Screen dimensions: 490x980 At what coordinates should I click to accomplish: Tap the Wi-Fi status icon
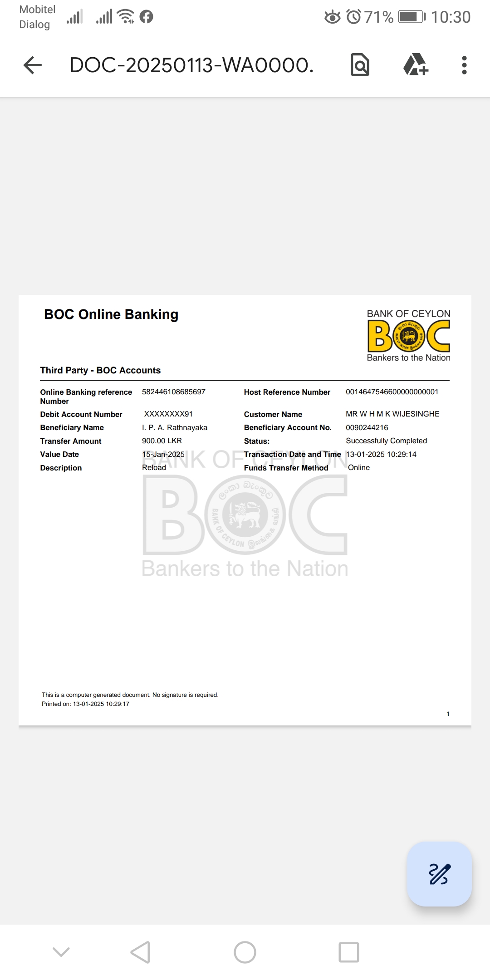tap(125, 16)
